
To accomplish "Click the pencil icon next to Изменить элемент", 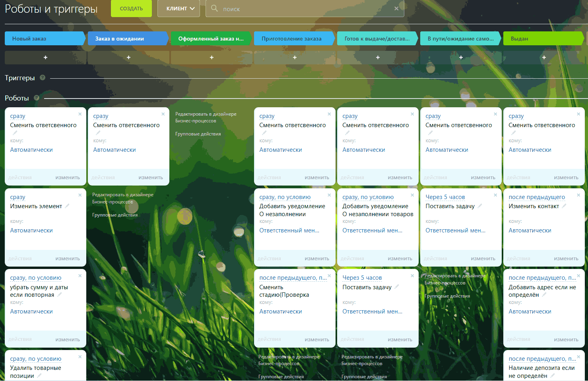I will [67, 206].
